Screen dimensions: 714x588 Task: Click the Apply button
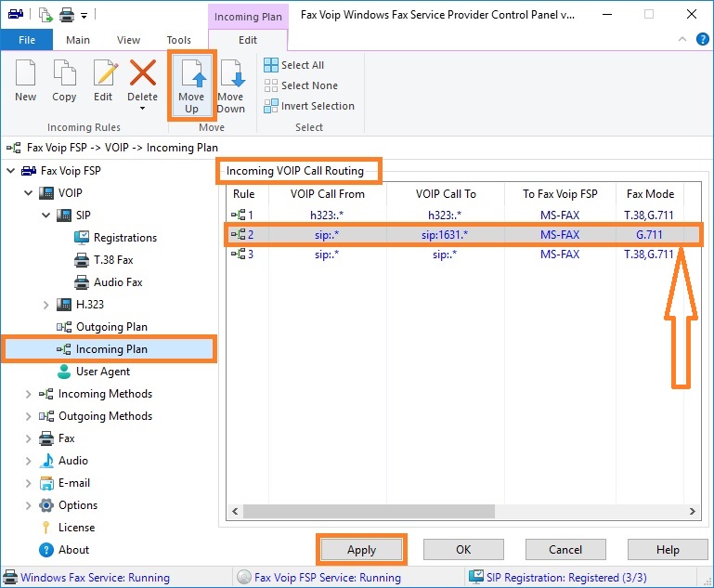point(361,550)
